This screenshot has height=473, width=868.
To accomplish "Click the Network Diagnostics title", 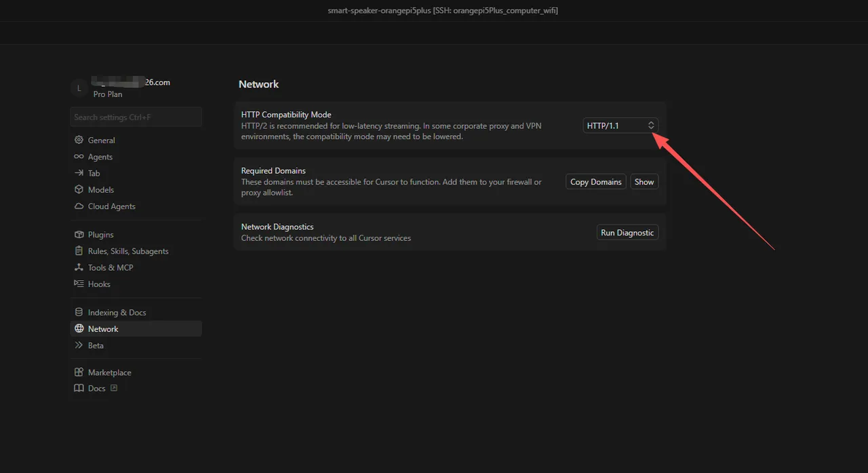I will pyautogui.click(x=277, y=227).
